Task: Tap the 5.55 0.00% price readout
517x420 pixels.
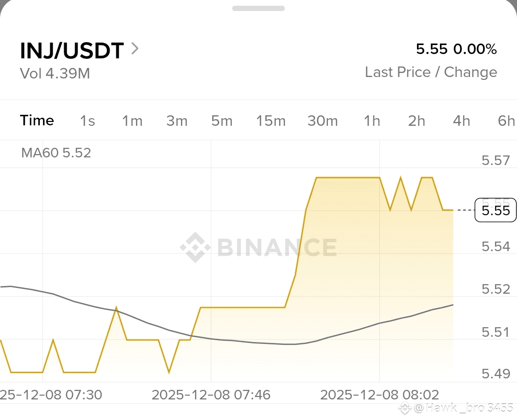Action: pyautogui.click(x=456, y=49)
